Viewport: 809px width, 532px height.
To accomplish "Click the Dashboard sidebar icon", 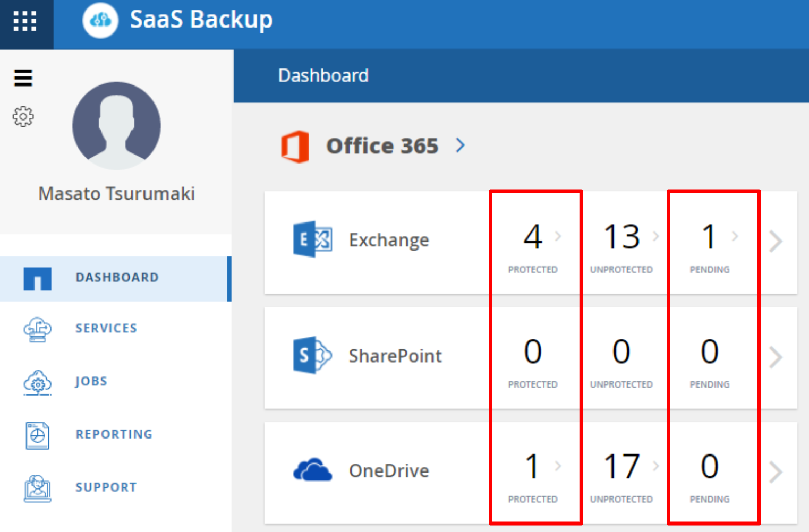I will pyautogui.click(x=37, y=279).
